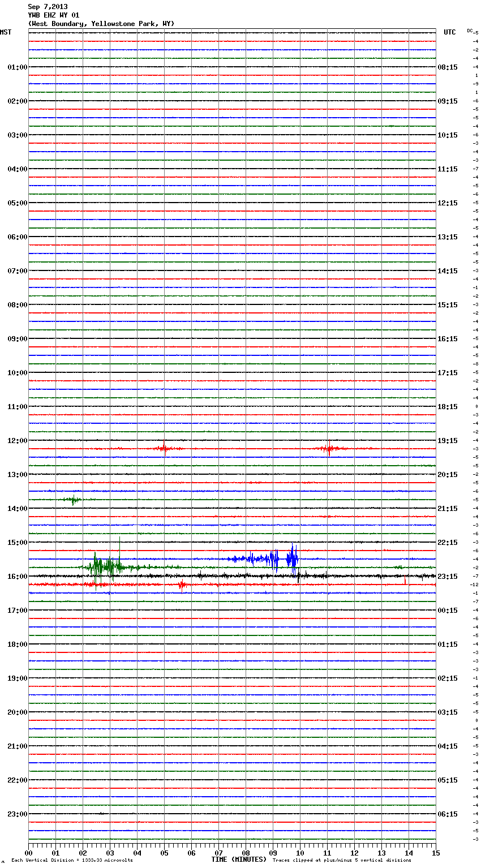
Task: Click the 08:15 UTC time label
Action: (x=448, y=67)
